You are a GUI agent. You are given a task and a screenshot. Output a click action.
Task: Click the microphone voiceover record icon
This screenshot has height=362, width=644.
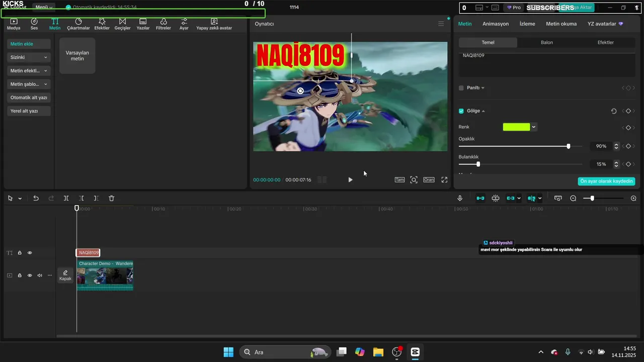(460, 198)
